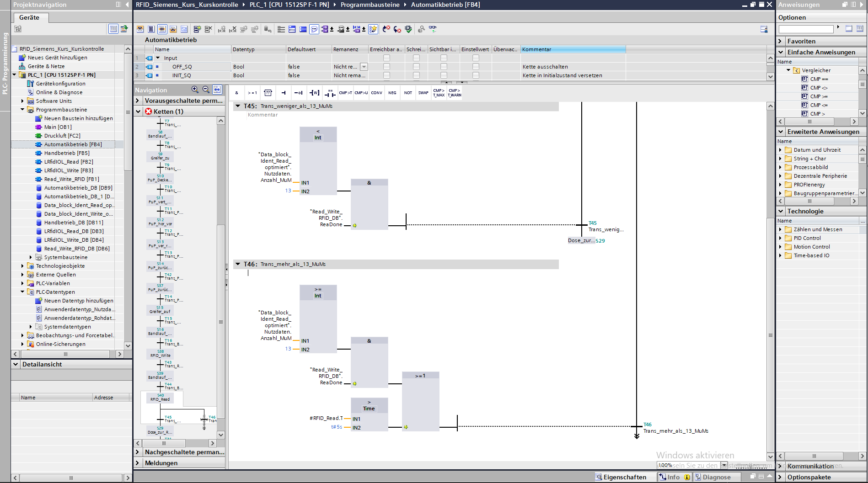
Task: Open the zoom level 100% dropdown
Action: (x=724, y=465)
